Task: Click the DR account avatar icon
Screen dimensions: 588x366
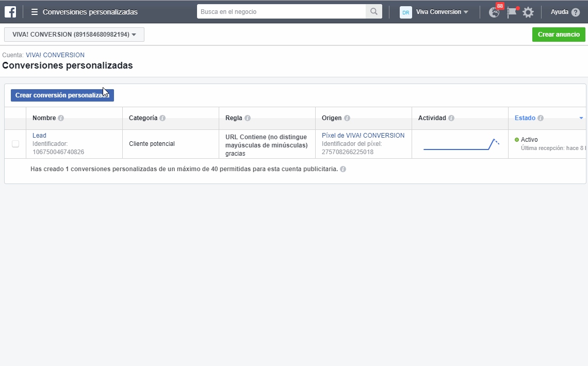Action: pos(406,12)
